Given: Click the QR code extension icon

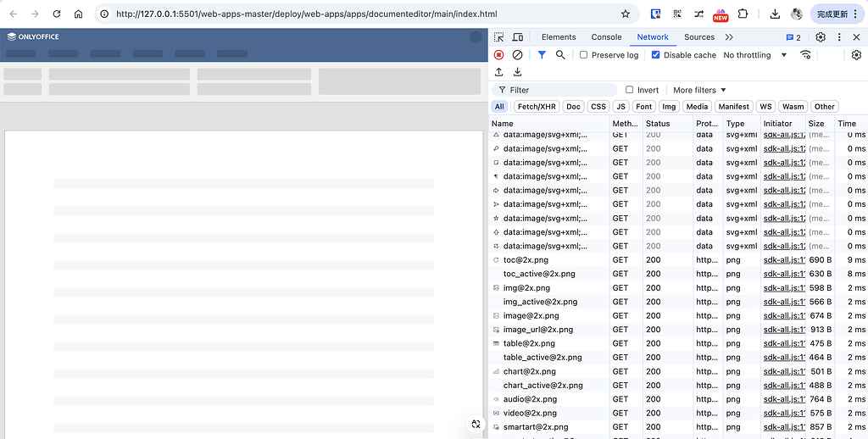Looking at the screenshot, I should [677, 14].
